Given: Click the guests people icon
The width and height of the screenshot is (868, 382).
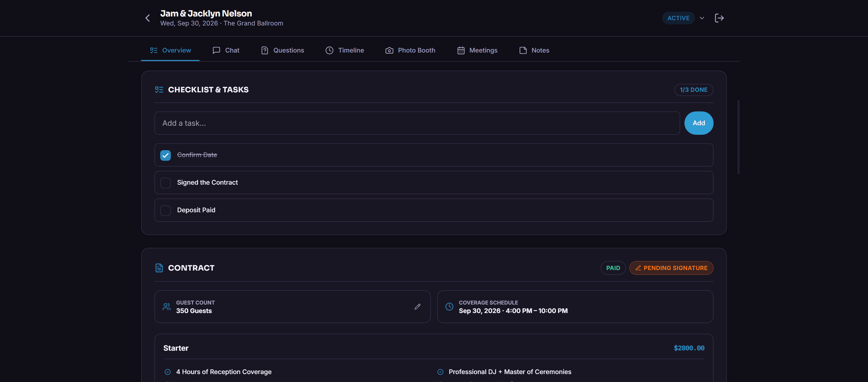Looking at the screenshot, I should 166,307.
